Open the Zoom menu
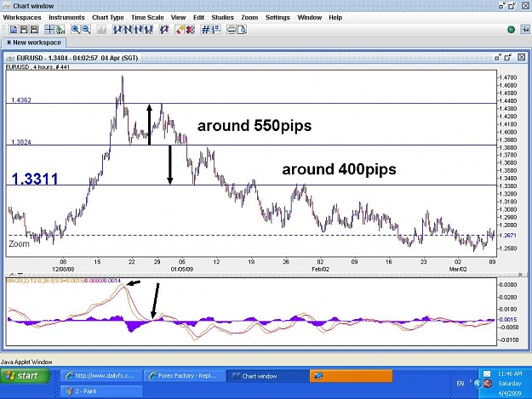532x399 pixels. tap(249, 18)
